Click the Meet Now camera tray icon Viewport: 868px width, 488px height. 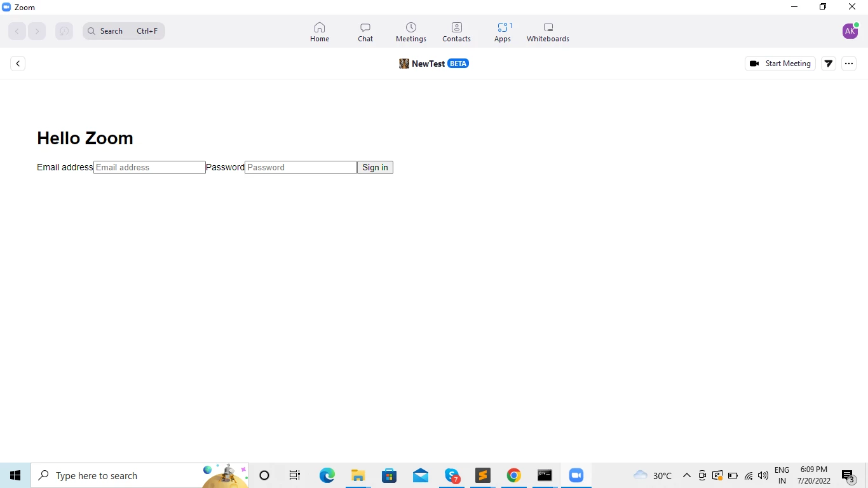tap(702, 475)
